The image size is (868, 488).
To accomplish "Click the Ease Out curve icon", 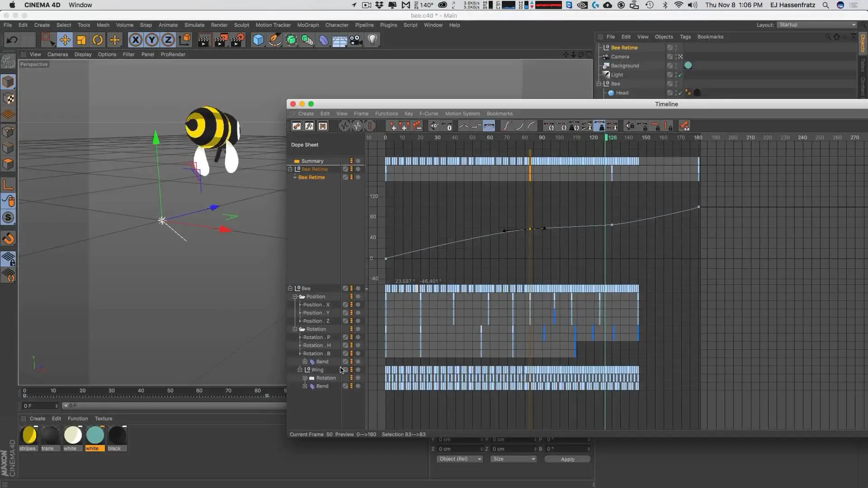I will (x=532, y=126).
